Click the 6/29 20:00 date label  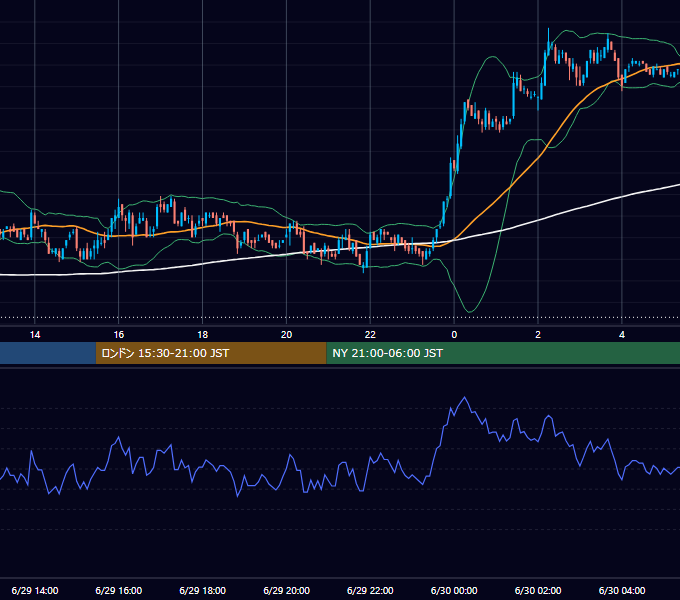coord(286,590)
